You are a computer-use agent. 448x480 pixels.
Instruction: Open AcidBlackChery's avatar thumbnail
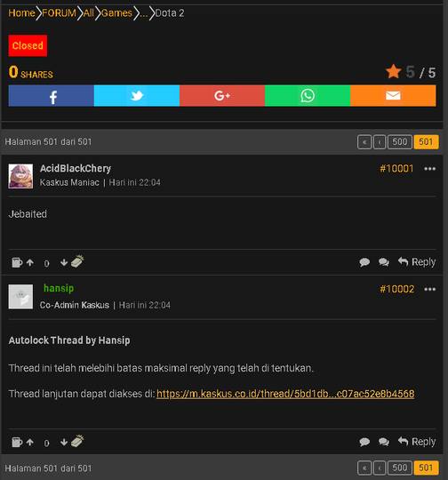(x=20, y=176)
